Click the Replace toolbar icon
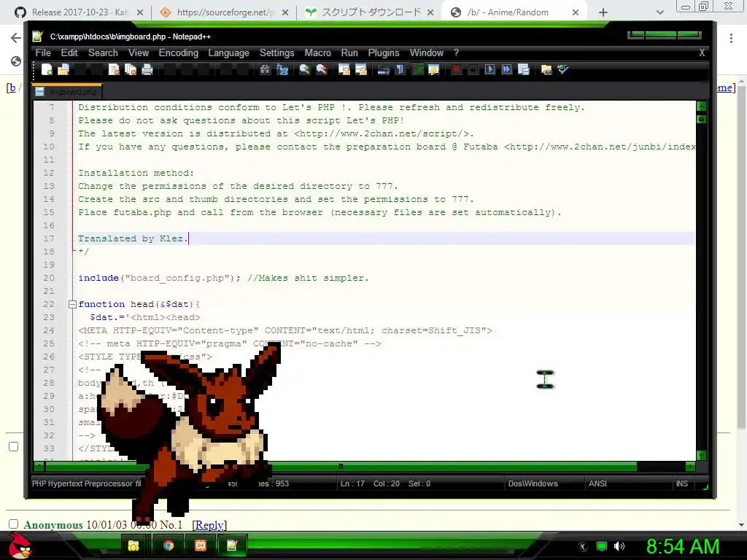Viewport: 747px width, 560px height. [282, 69]
